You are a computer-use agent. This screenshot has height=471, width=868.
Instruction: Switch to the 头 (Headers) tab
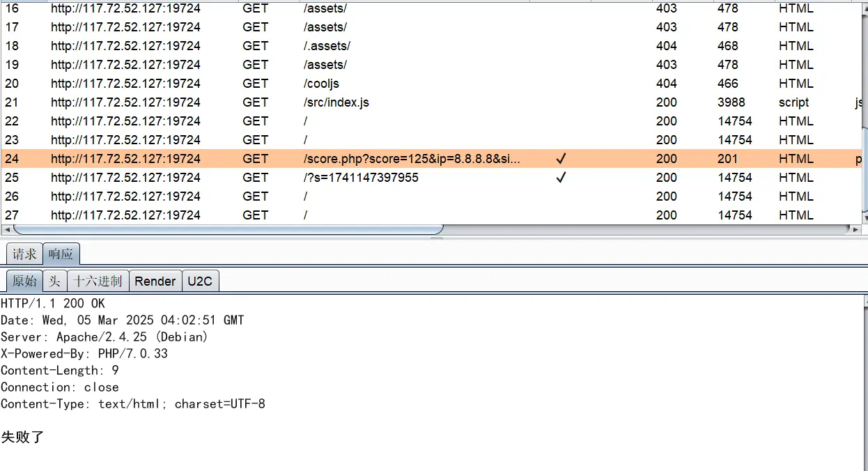54,281
